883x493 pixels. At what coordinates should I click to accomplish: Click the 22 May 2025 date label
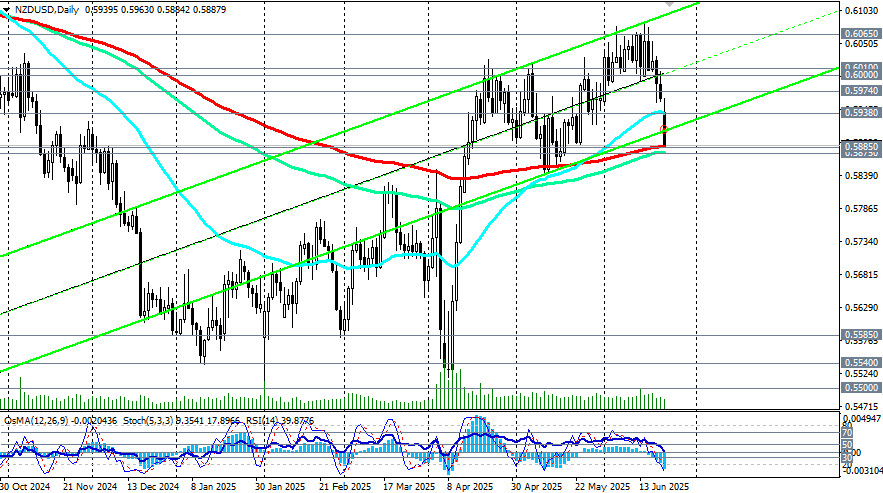coord(603,486)
